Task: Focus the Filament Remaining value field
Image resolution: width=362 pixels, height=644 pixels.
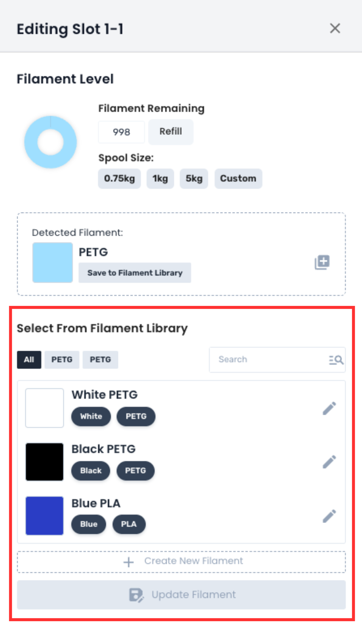Action: point(121,132)
